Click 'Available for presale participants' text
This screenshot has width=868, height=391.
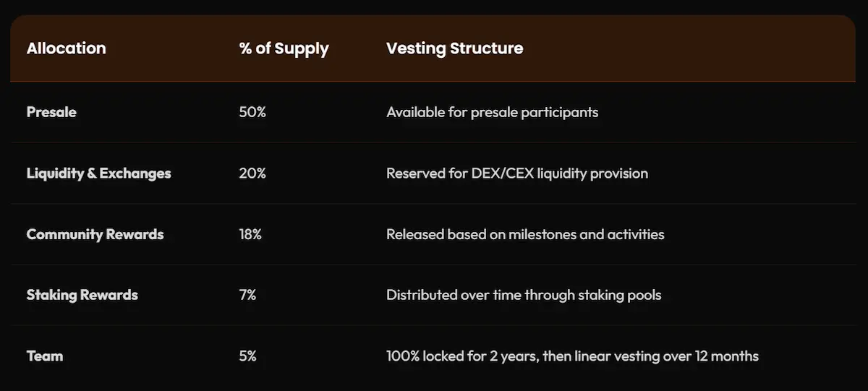(x=492, y=112)
